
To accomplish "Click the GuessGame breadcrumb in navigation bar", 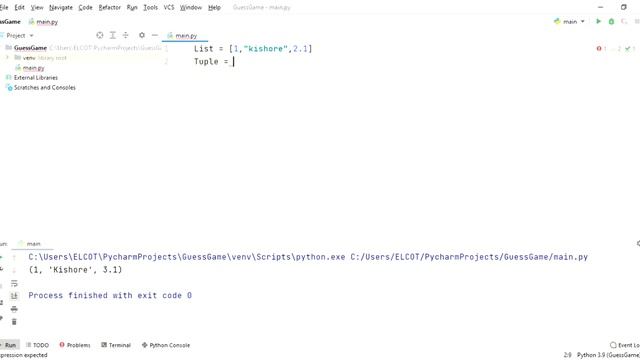I will 10,22.
